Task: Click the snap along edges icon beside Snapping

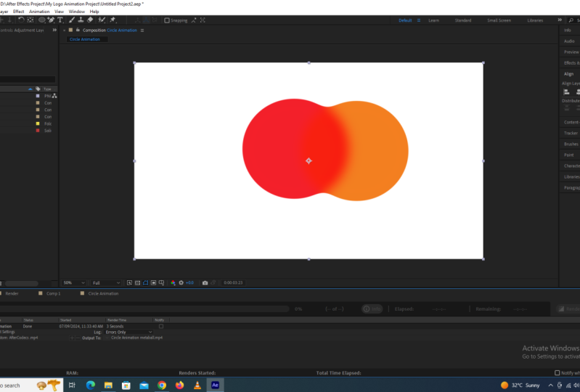Action: pyautogui.click(x=194, y=20)
